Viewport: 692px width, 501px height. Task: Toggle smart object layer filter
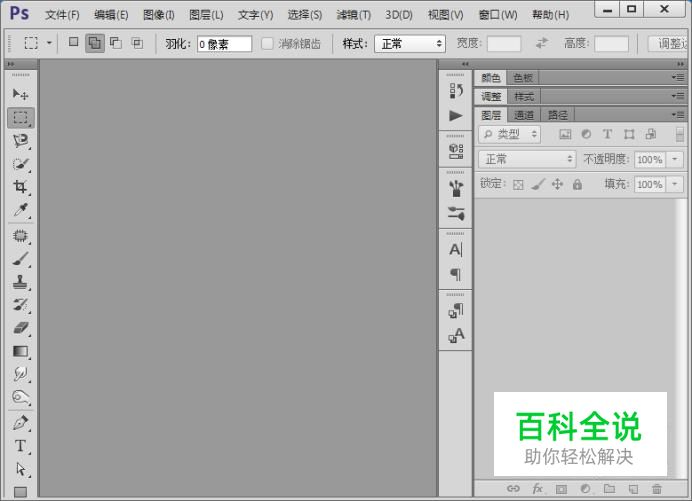click(651, 134)
